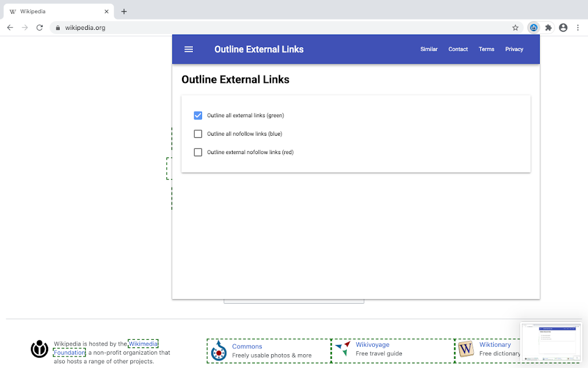Open the Chrome profile avatar

point(563,28)
